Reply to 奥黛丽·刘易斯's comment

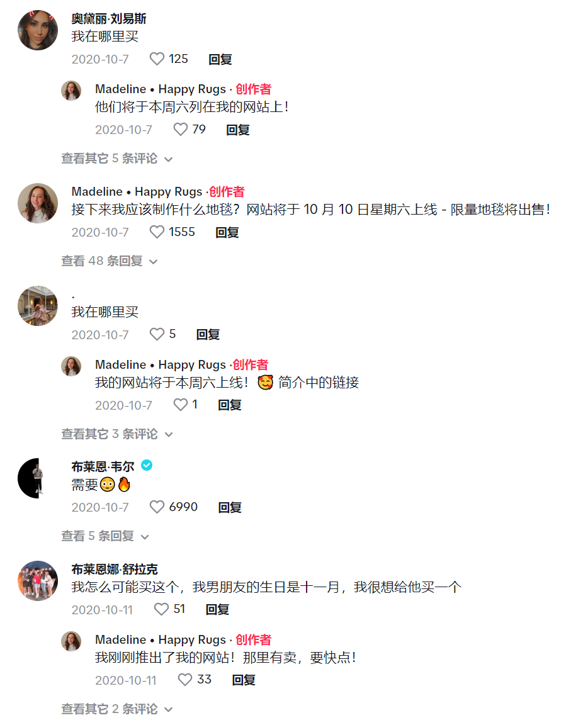click(x=220, y=59)
